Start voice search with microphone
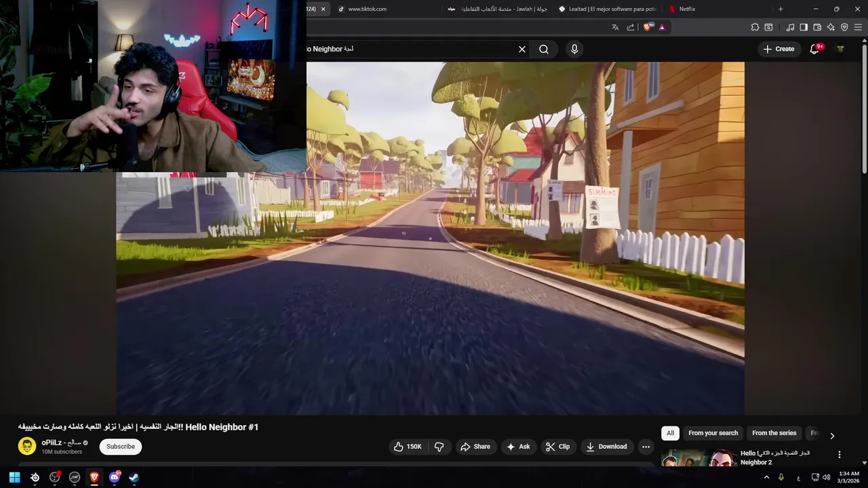 574,49
